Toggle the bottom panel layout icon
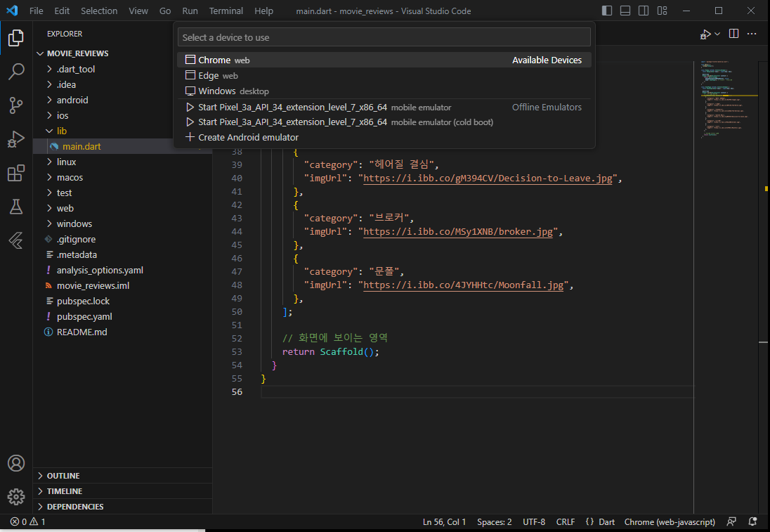Screen dimensions: 770x532 [x=625, y=11]
